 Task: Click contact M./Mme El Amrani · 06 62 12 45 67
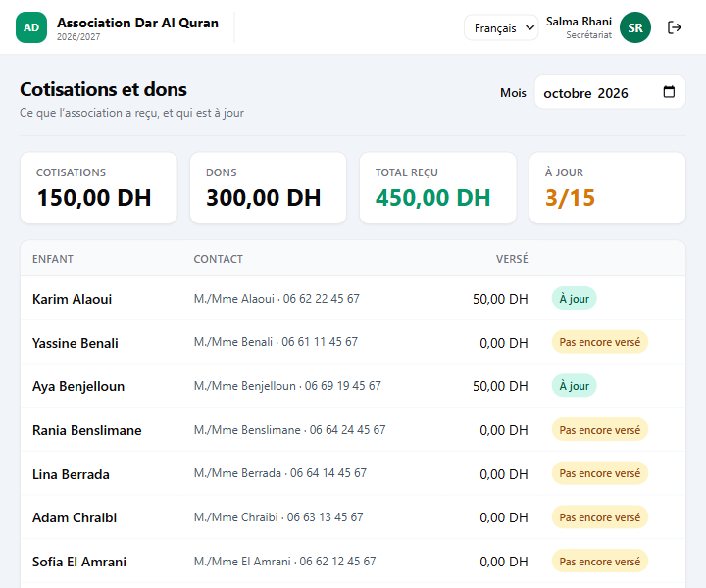pos(284,562)
